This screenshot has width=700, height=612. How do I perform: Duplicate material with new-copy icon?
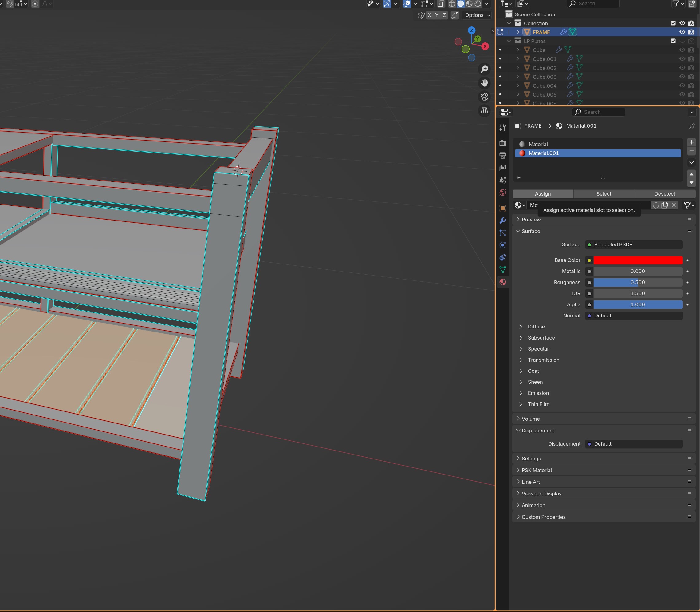(x=664, y=205)
